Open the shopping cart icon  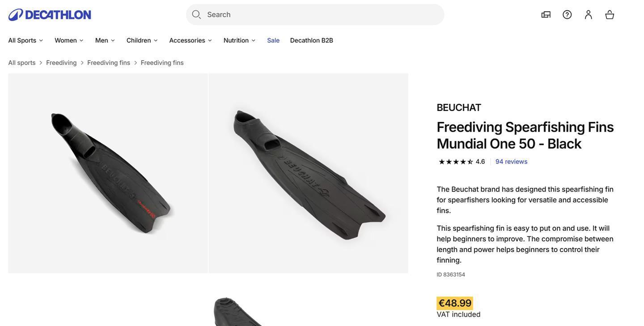[x=610, y=15]
